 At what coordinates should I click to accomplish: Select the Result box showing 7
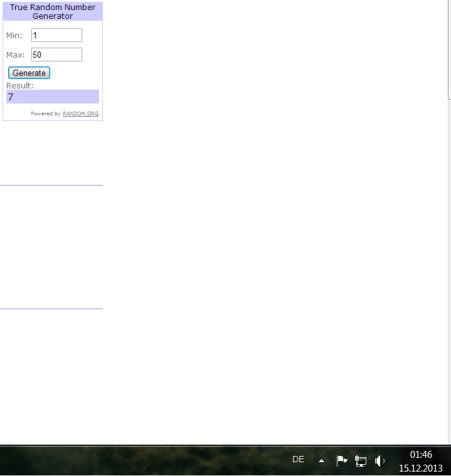click(53, 97)
